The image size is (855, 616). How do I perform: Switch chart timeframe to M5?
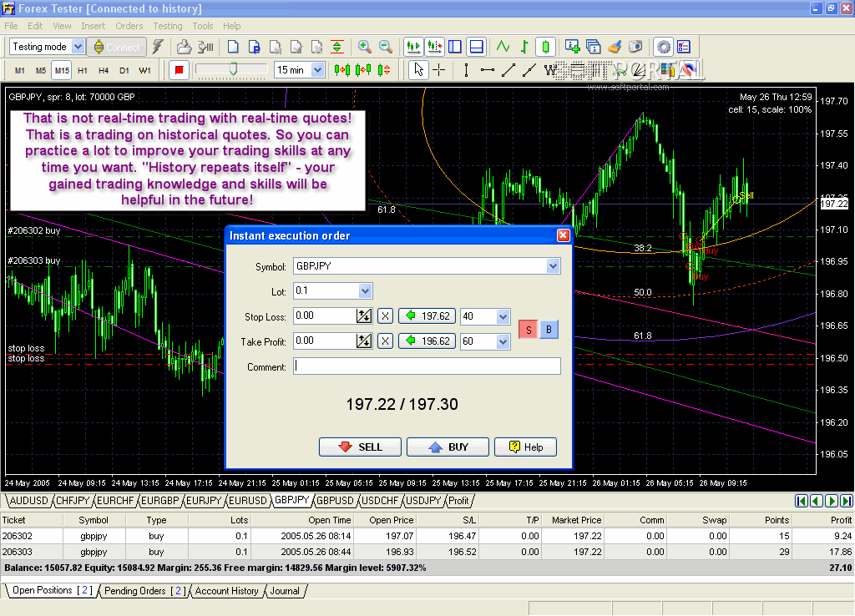click(40, 70)
